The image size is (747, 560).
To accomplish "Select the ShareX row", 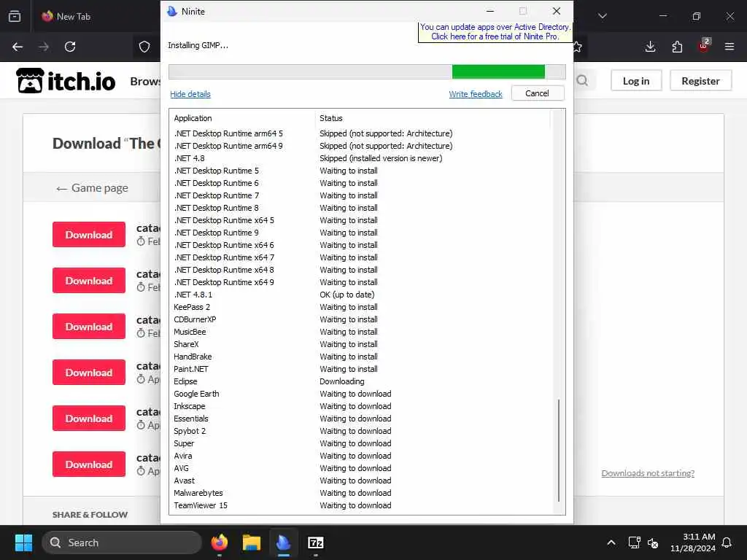I will (362, 344).
